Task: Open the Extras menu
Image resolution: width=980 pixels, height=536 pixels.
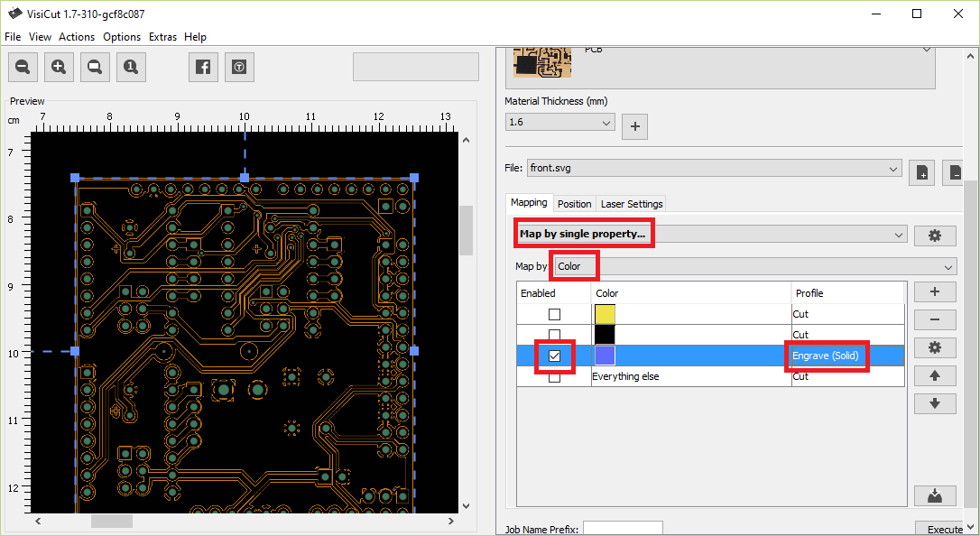Action: click(162, 37)
